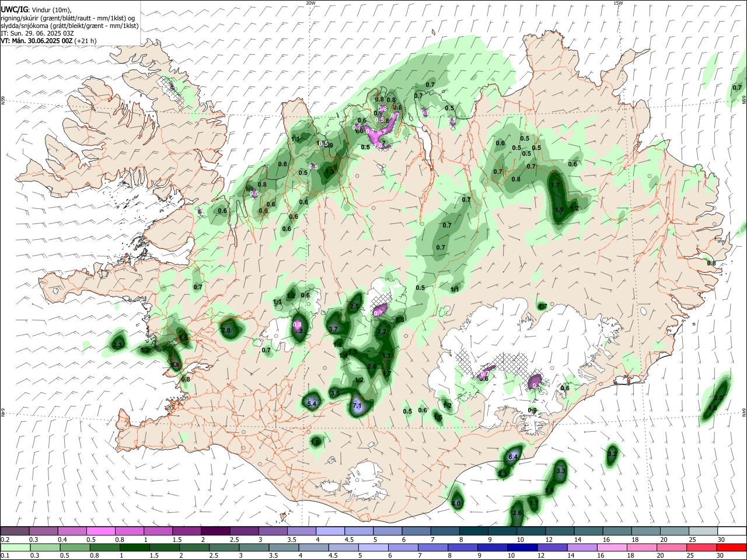The height and width of the screenshot is (560, 747).
Task: Click the 'VT: Mán. 30.06.2025 00Z (+21 h)' line
Action: click(x=48, y=41)
